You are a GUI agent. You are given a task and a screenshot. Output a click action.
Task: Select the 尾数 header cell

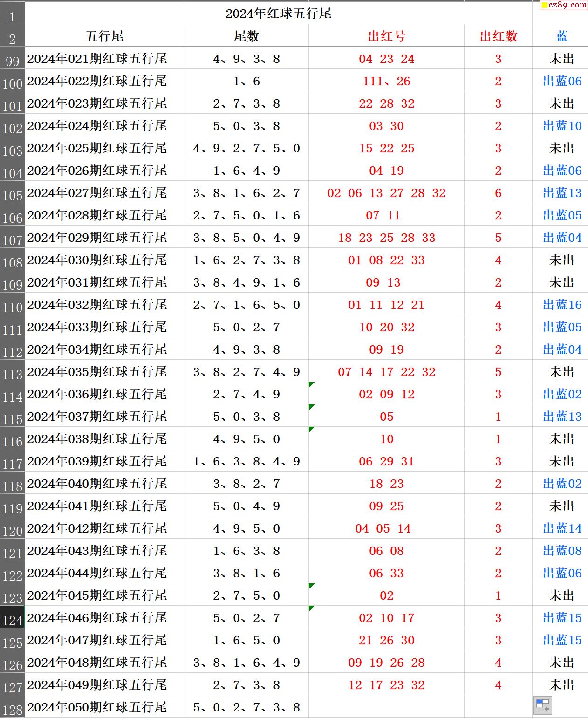246,36
